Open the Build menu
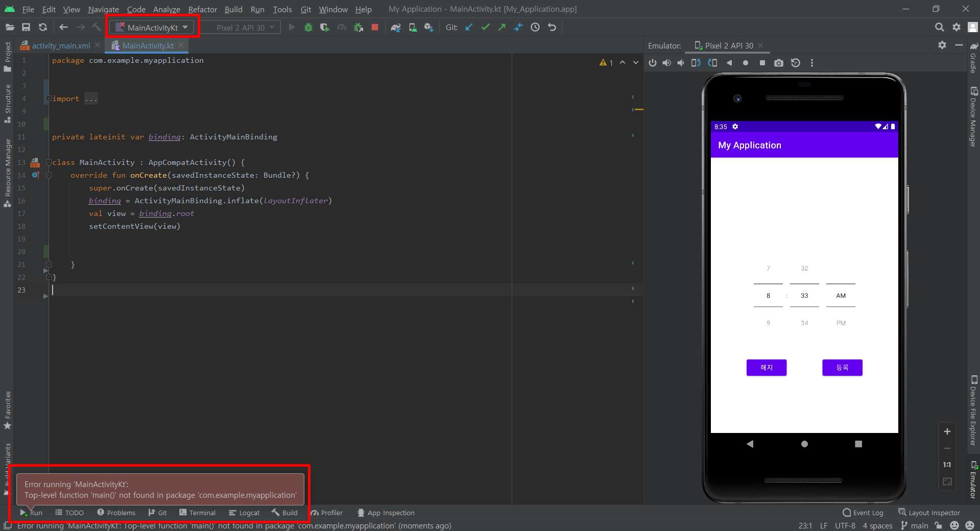The width and height of the screenshot is (980, 531). tap(233, 9)
